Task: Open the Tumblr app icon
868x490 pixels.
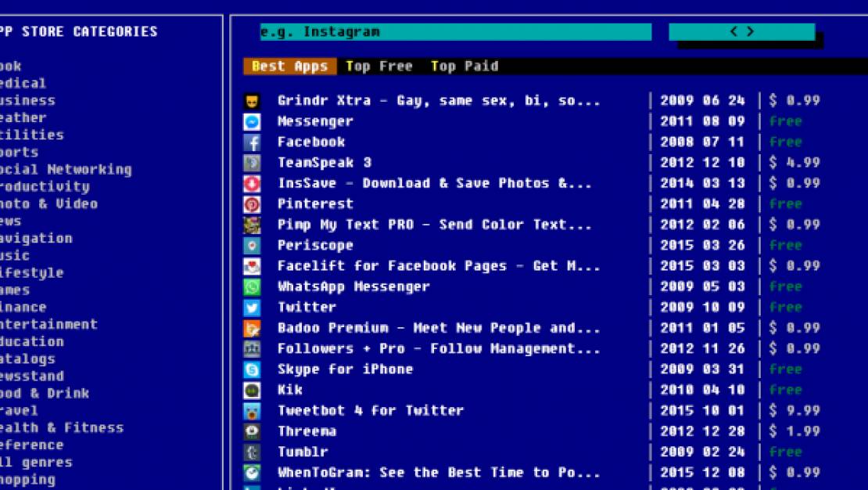Action: pos(252,453)
